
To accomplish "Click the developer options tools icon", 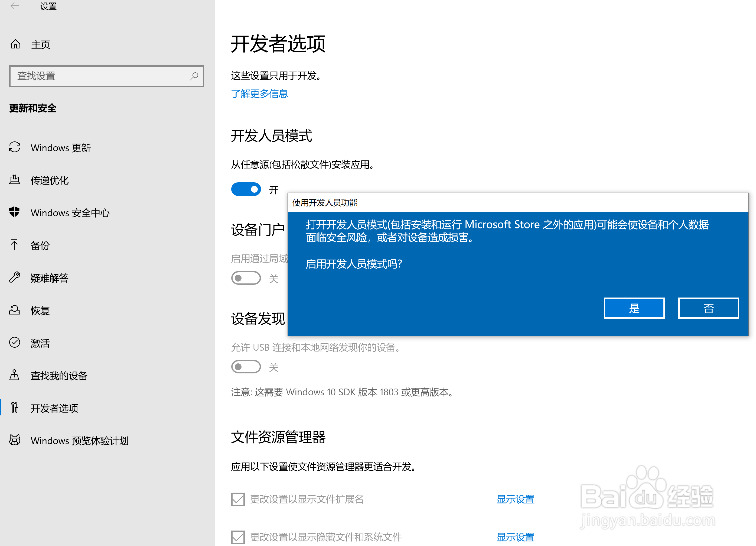I will coord(14,407).
